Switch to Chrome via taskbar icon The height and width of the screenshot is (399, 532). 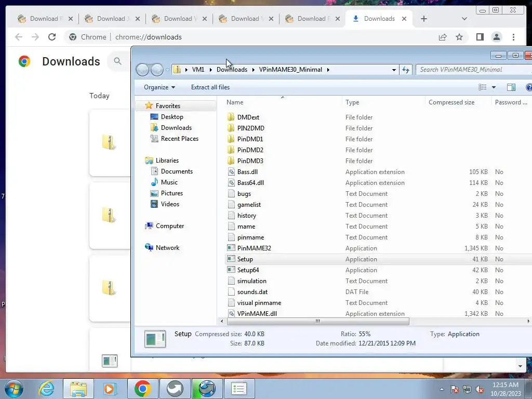click(x=142, y=389)
